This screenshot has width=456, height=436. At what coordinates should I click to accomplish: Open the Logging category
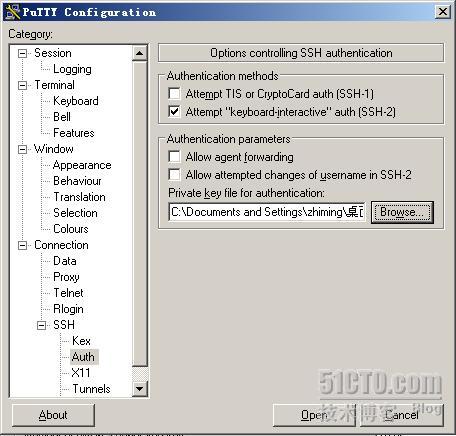pos(72,69)
